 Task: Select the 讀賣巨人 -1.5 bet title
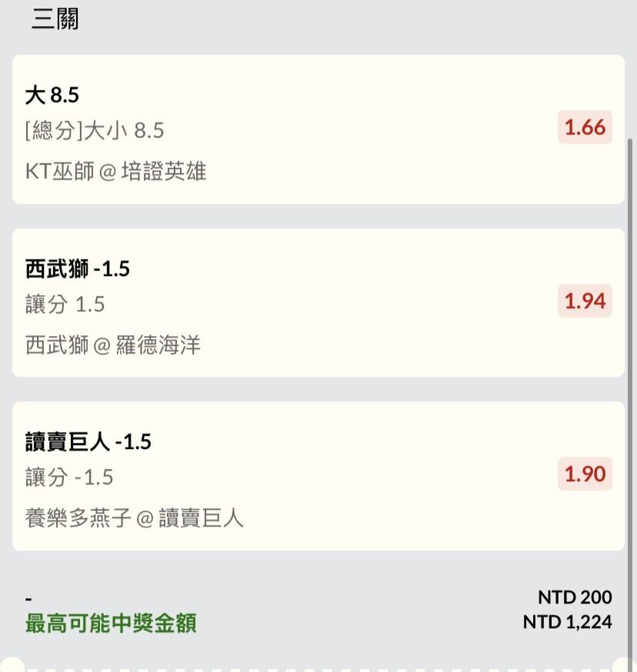pos(88,442)
